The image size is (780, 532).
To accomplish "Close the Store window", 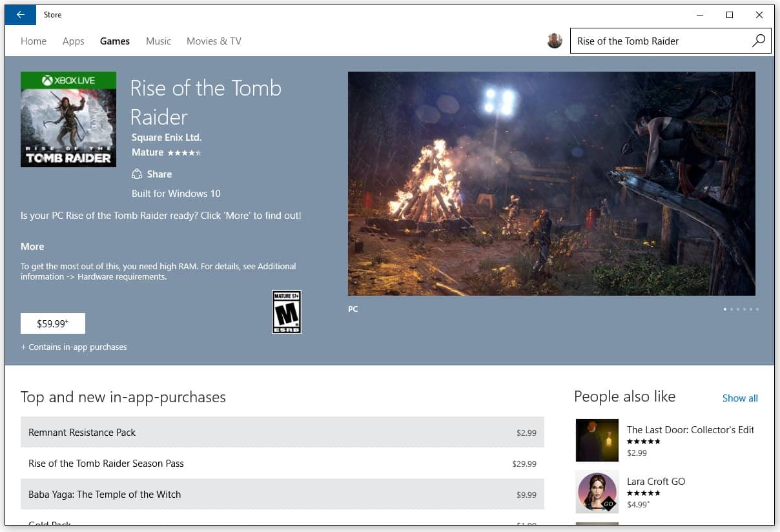I will [x=759, y=15].
